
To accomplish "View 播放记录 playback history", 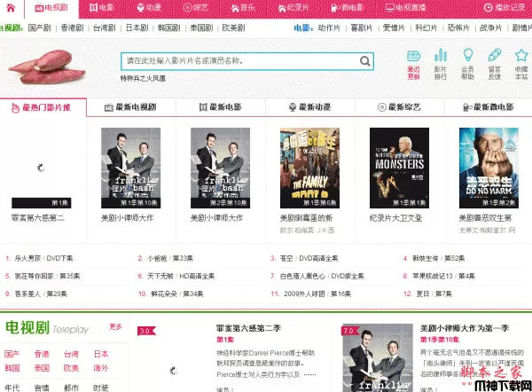I will click(505, 7).
